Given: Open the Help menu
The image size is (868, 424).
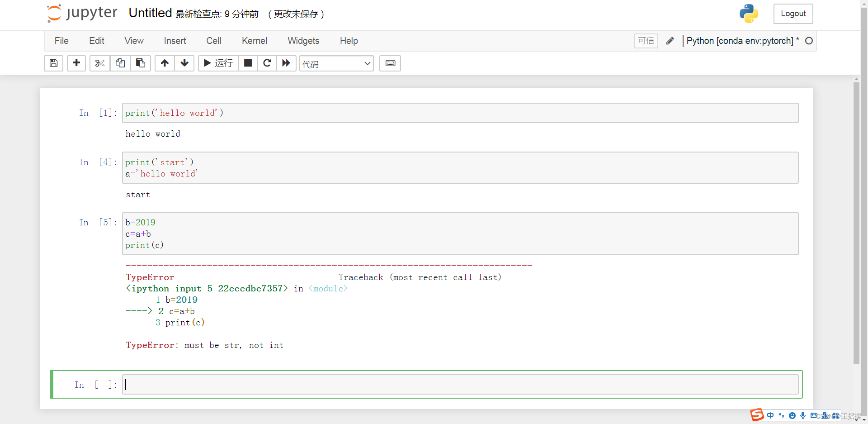Looking at the screenshot, I should (x=349, y=41).
